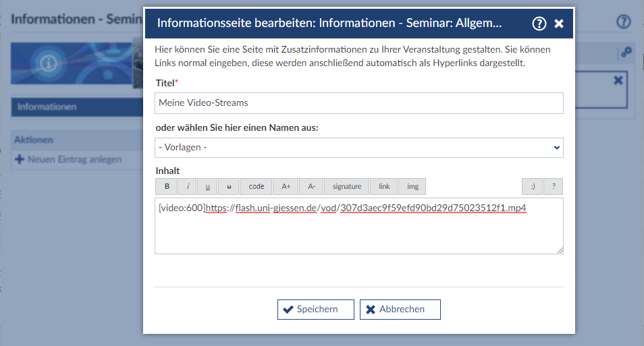The height and width of the screenshot is (346, 644).
Task: Apply italic formatting with the i button
Action: tap(187, 187)
